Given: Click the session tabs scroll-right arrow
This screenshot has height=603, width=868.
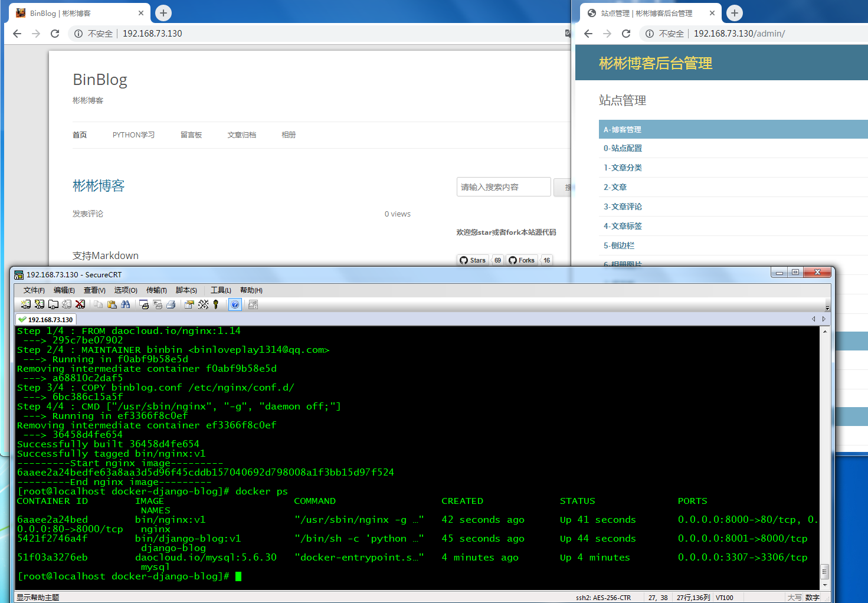Looking at the screenshot, I should pos(824,319).
